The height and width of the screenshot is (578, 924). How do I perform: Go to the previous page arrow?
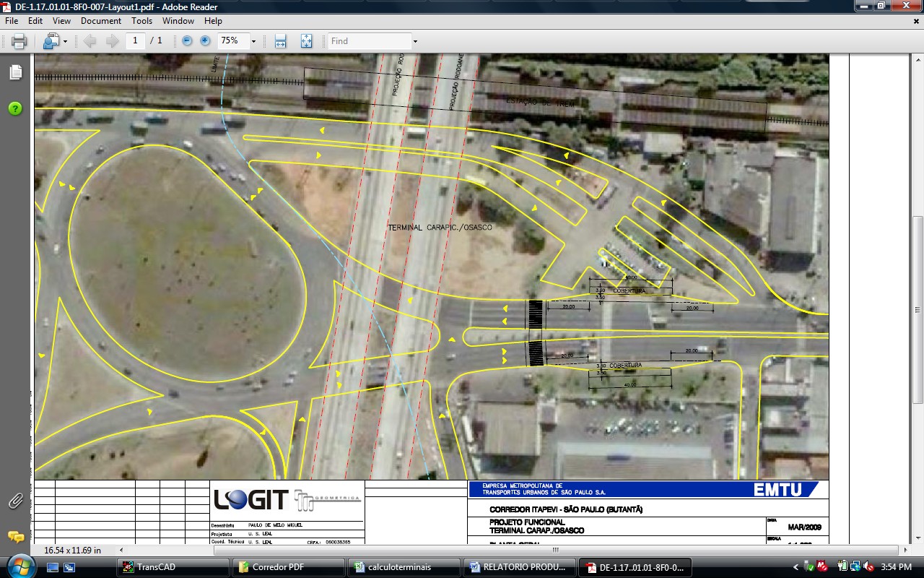(90, 41)
